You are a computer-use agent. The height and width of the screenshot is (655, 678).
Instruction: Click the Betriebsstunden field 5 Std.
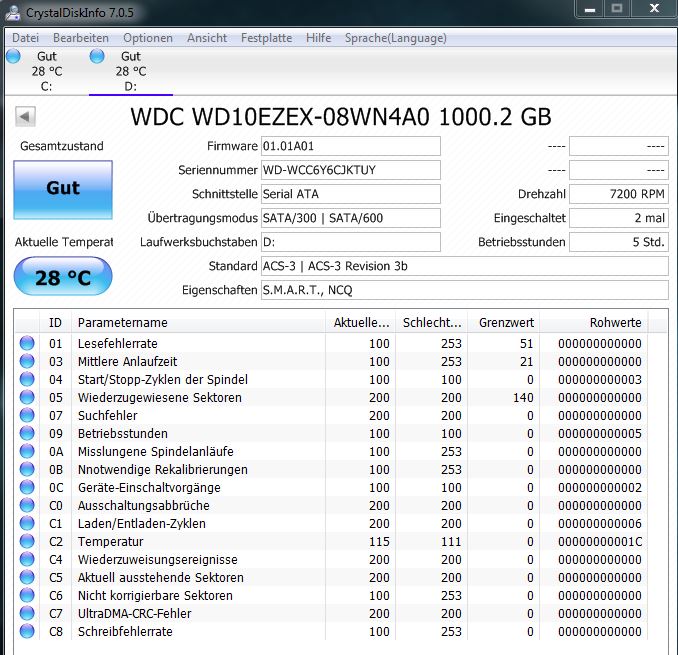coord(619,242)
